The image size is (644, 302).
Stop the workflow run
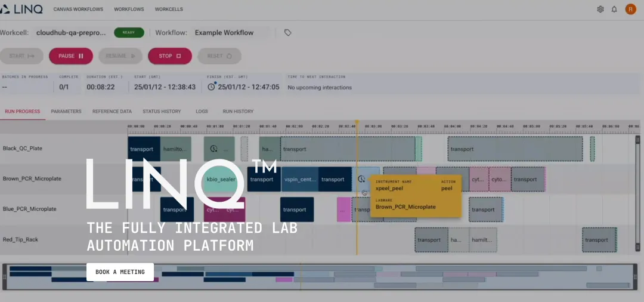169,56
